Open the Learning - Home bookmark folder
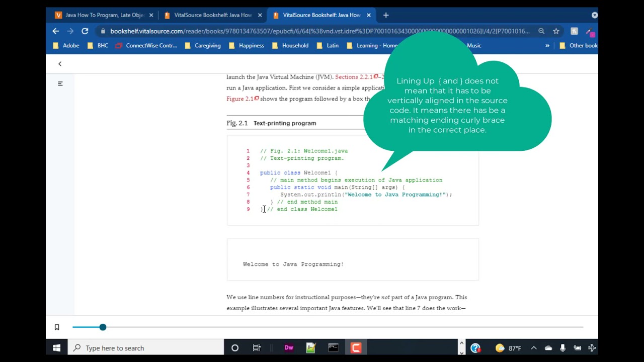Image resolution: width=644 pixels, height=362 pixels. click(x=372, y=46)
